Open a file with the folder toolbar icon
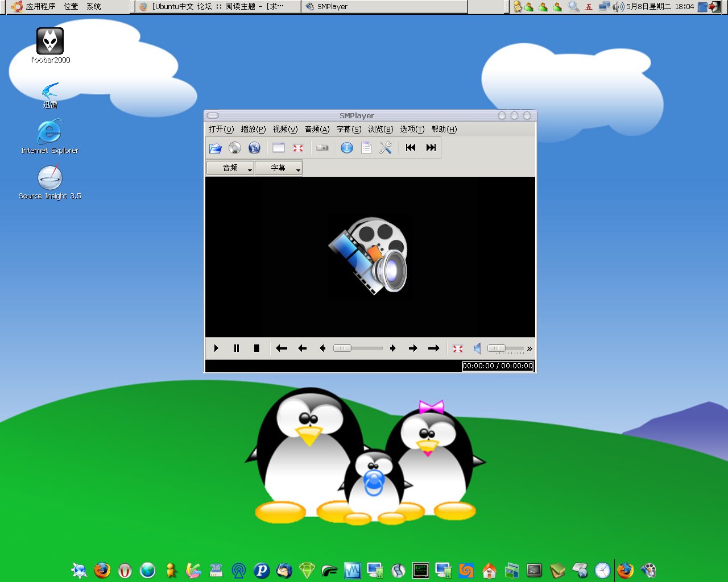Image resolution: width=728 pixels, height=582 pixels. coord(216,148)
